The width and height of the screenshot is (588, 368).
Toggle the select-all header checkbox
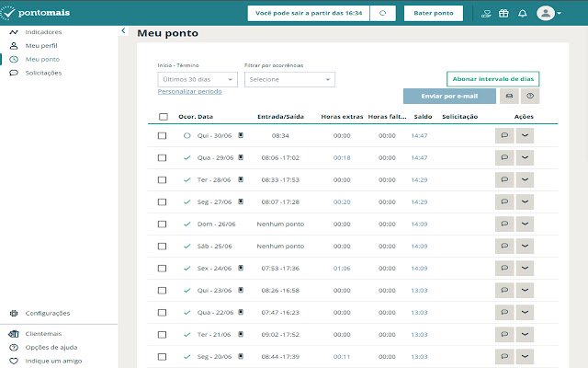click(x=164, y=117)
